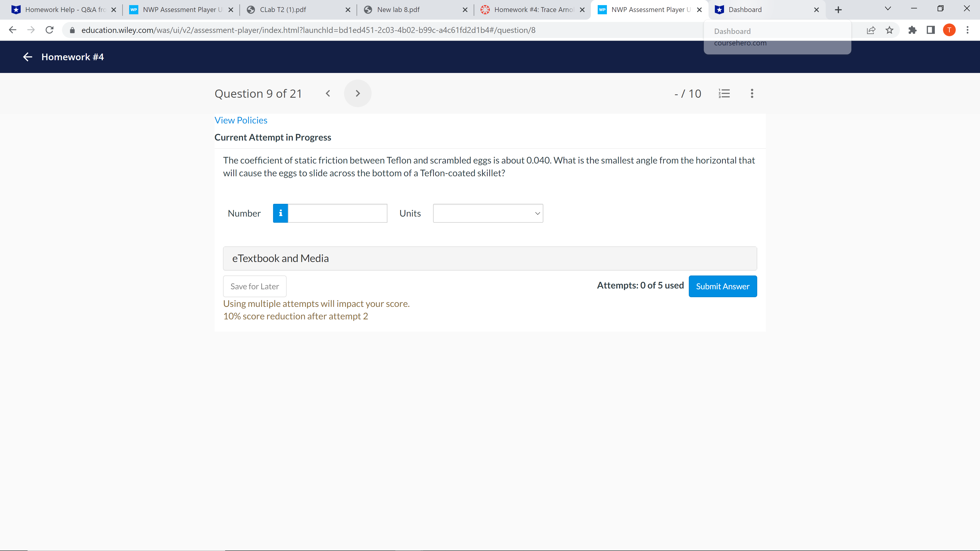Open the browser extensions puzzle icon
The height and width of the screenshot is (551, 980).
coord(913,30)
